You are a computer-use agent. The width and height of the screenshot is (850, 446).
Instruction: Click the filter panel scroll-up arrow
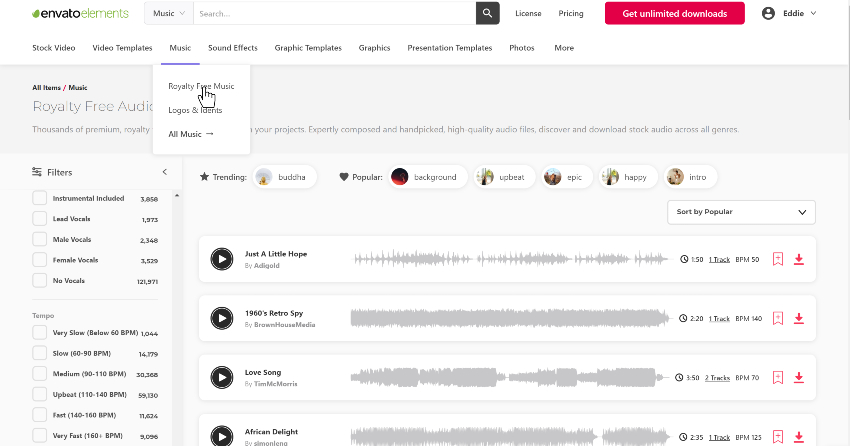(x=177, y=196)
